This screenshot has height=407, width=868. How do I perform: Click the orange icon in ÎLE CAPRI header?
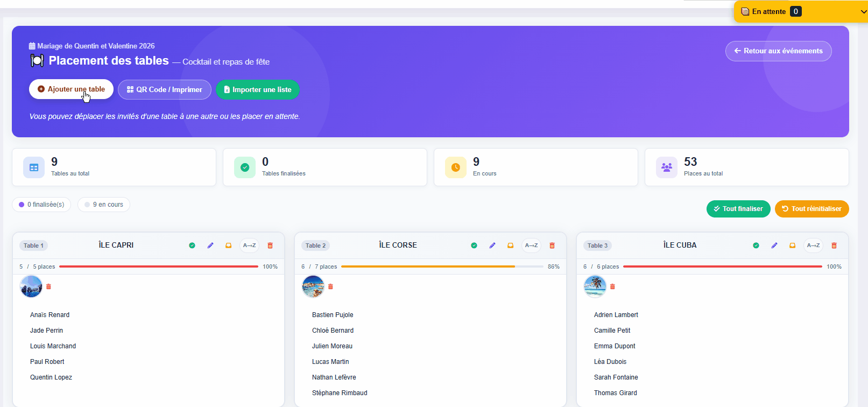click(229, 245)
